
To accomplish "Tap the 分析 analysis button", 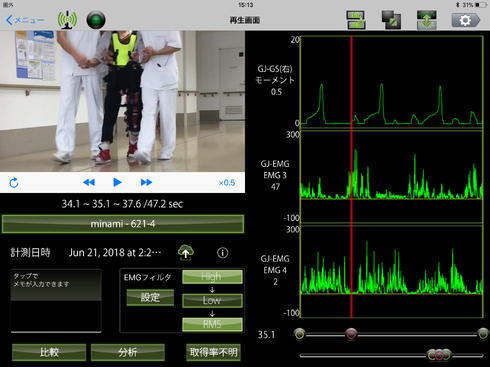I will coord(128,352).
